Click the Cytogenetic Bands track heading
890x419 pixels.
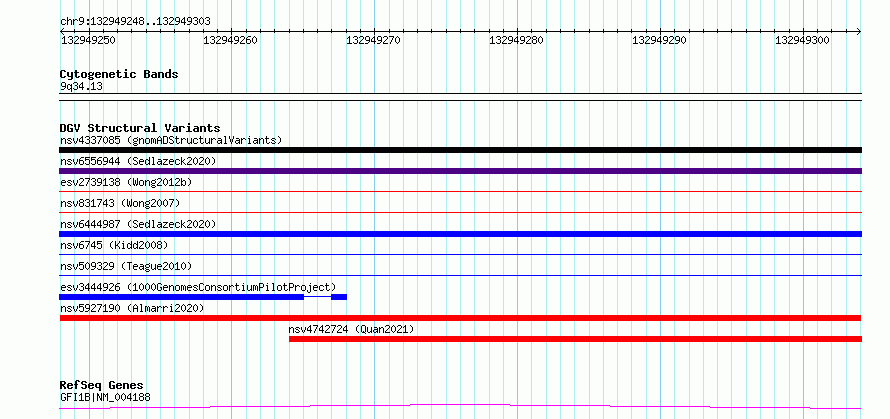coord(119,74)
